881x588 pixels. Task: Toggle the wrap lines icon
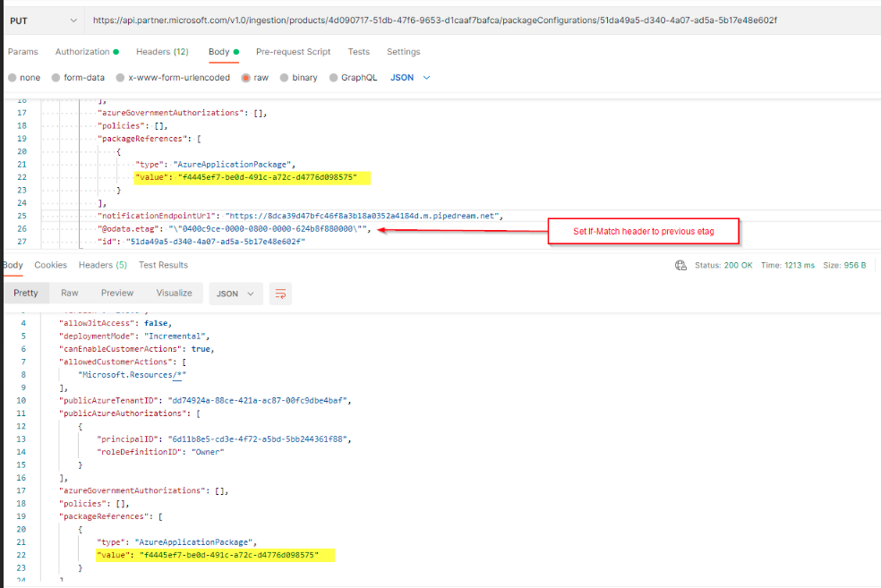click(280, 294)
